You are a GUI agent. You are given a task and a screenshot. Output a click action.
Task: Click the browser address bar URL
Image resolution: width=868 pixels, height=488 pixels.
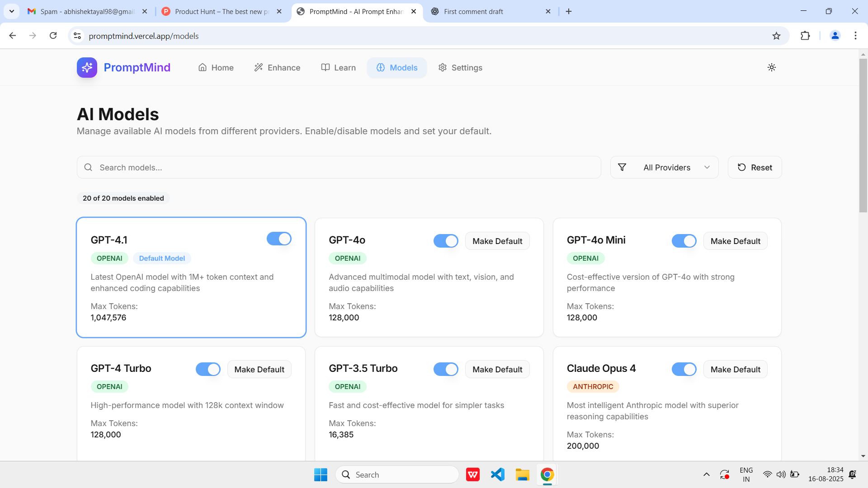(143, 36)
